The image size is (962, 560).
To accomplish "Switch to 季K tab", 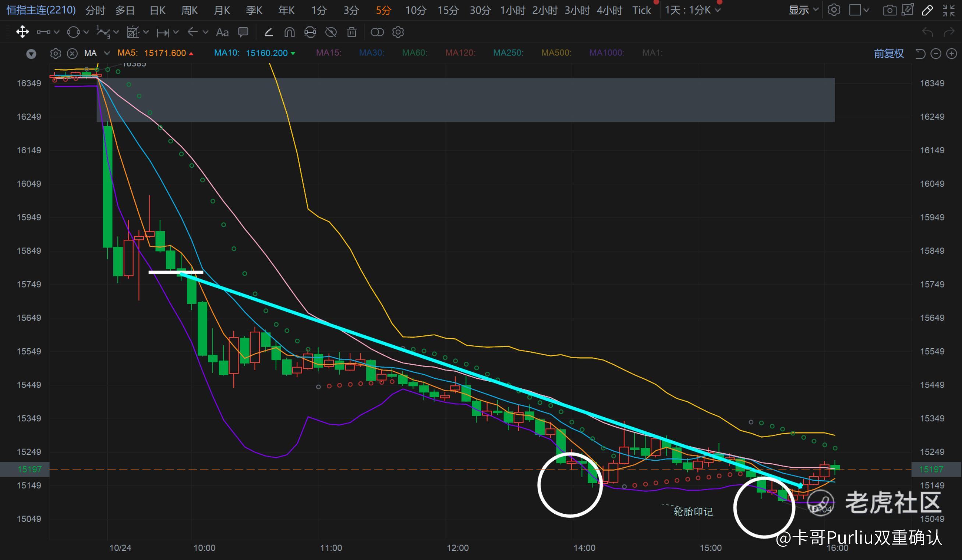I will pyautogui.click(x=254, y=10).
